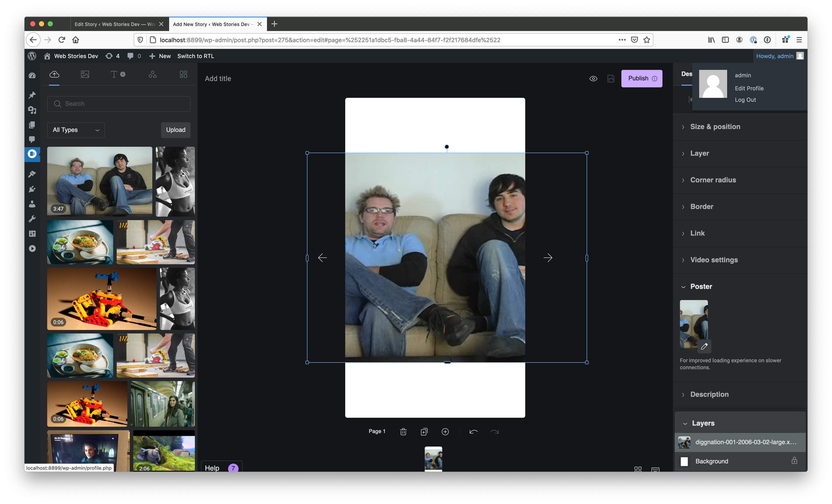Viewport: 832px width, 504px height.
Task: Toggle lock on Background layer
Action: point(794,461)
